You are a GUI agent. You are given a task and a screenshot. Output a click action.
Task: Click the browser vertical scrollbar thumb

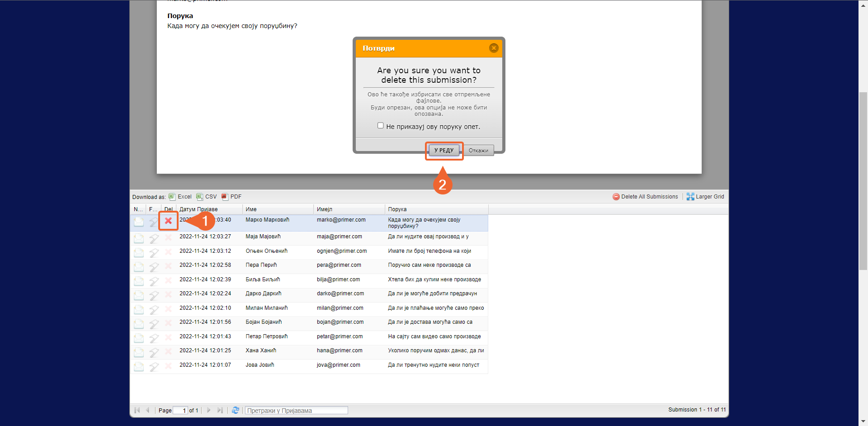pyautogui.click(x=863, y=181)
